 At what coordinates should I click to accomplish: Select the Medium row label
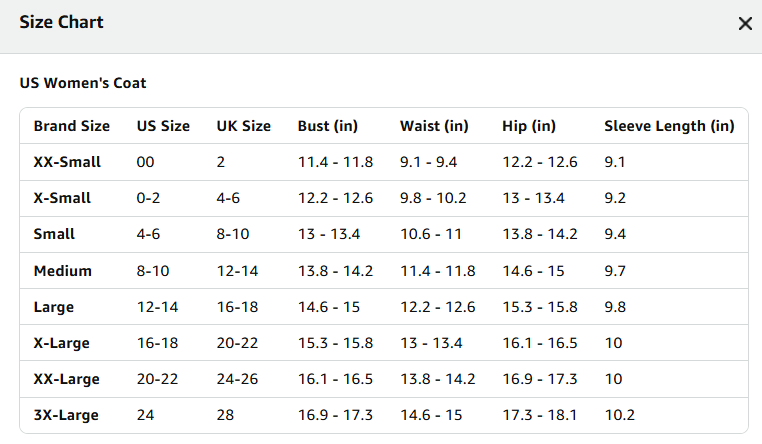[63, 271]
